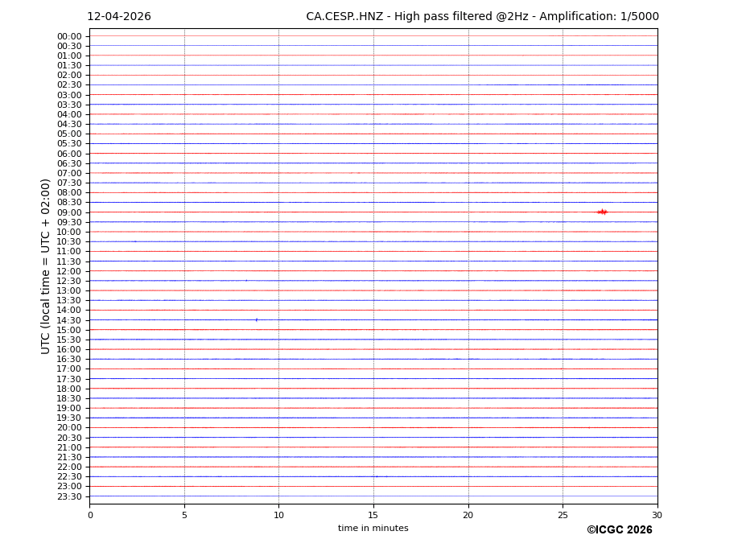Click the 'time in minutes' x-axis label
The height and width of the screenshot is (560, 746).
coord(373,529)
